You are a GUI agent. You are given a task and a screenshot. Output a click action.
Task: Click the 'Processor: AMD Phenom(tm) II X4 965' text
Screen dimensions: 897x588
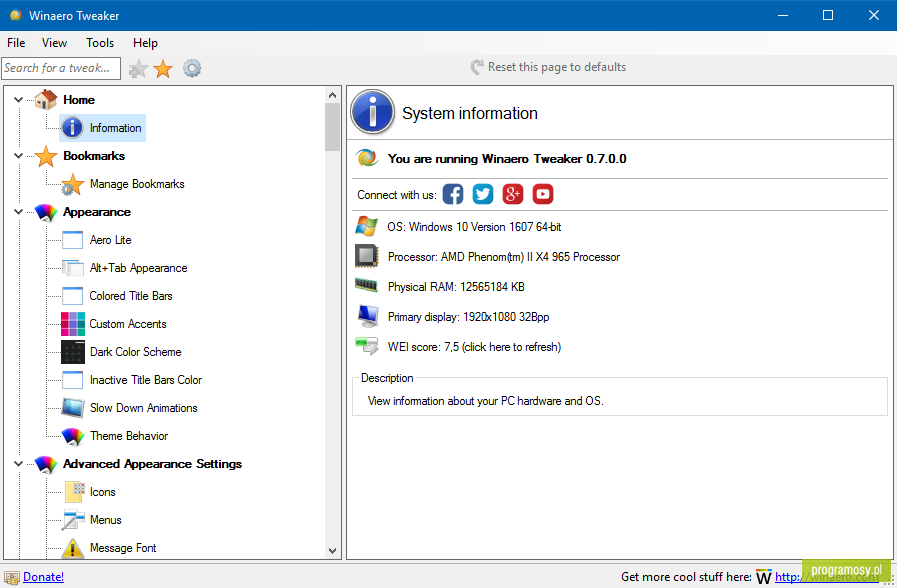[504, 257]
